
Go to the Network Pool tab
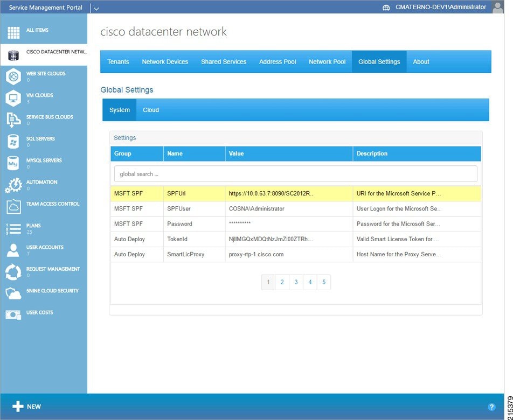(x=327, y=62)
